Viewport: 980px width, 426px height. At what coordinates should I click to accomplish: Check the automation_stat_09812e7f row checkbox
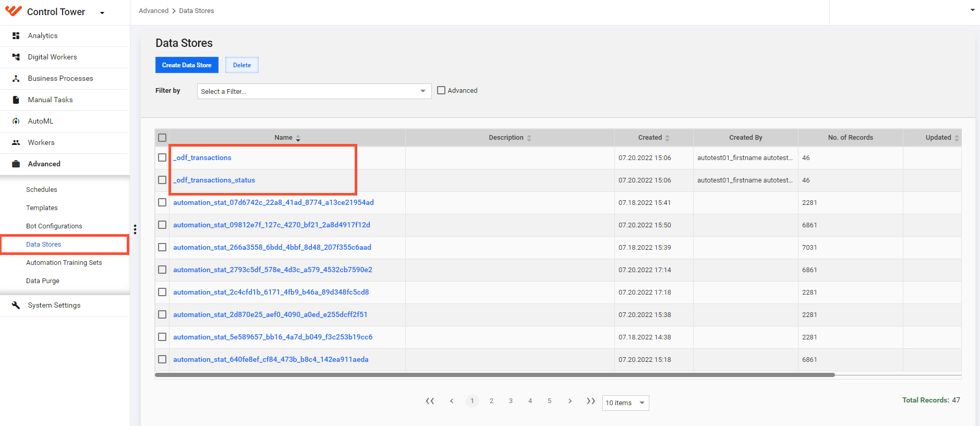[x=162, y=225]
